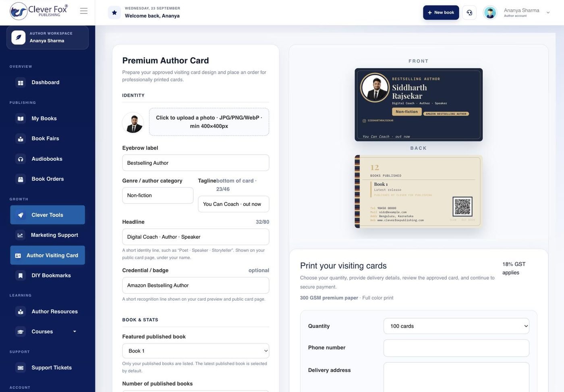Click the My Books book icon
Image resolution: width=564 pixels, height=392 pixels.
pos(21,118)
